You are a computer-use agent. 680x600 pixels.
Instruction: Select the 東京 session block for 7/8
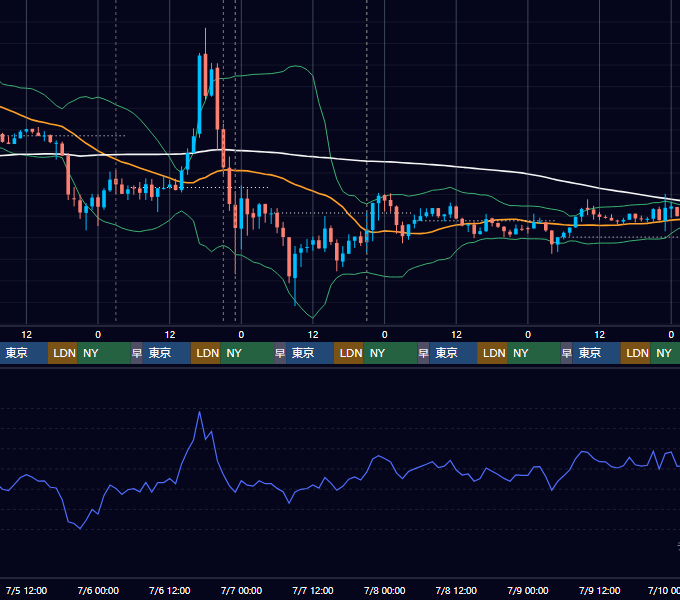coord(453,353)
